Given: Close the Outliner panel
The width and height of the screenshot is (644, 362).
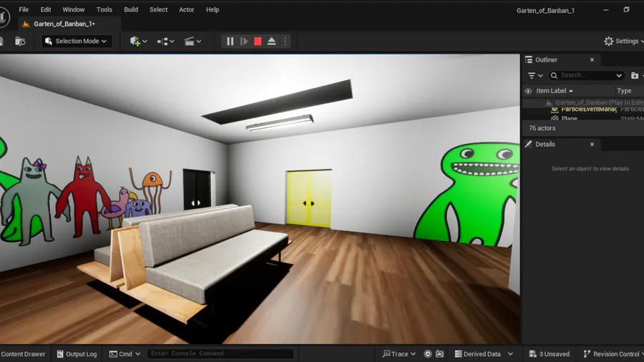Looking at the screenshot, I should point(592,59).
